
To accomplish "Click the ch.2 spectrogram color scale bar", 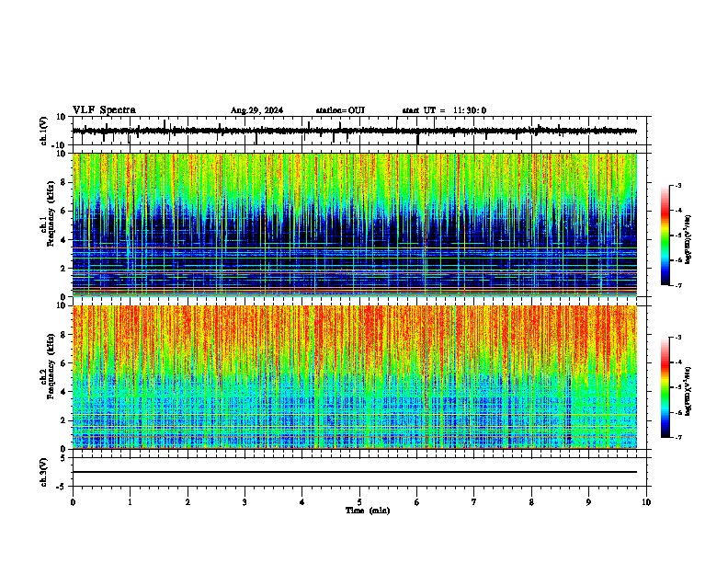I will click(665, 387).
